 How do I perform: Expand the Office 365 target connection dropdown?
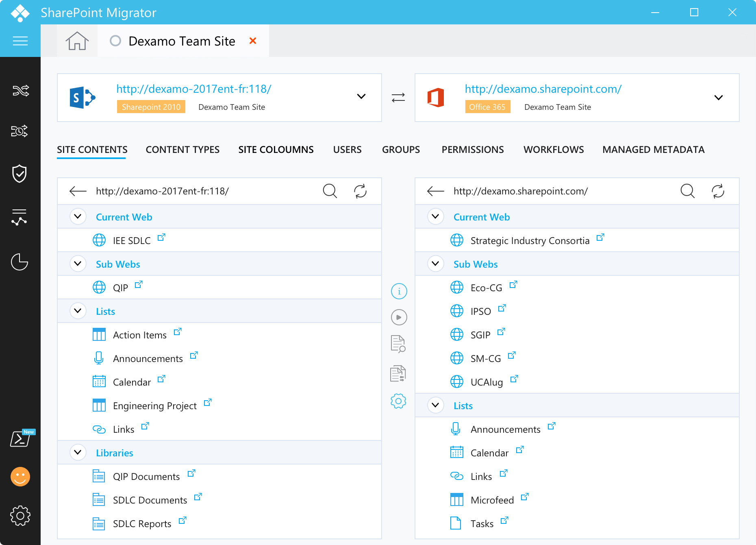click(x=719, y=98)
